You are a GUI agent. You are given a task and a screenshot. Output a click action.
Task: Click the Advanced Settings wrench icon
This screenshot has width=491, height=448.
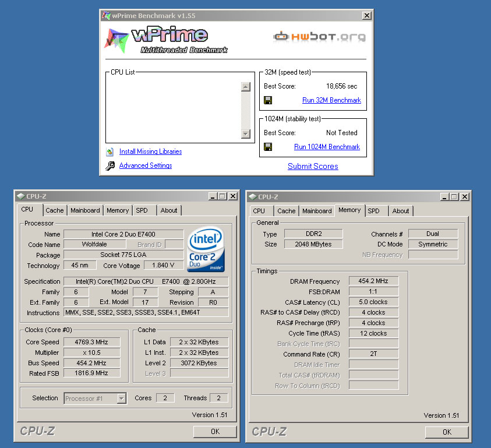110,165
